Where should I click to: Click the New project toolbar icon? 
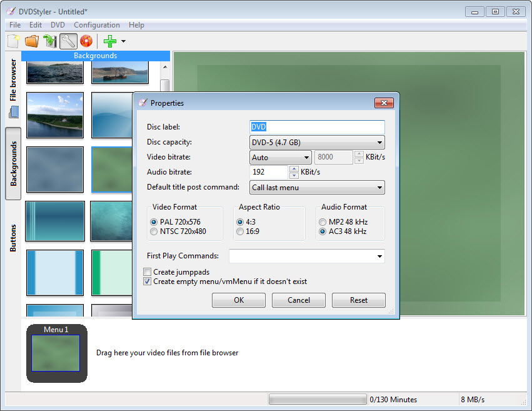[14, 41]
